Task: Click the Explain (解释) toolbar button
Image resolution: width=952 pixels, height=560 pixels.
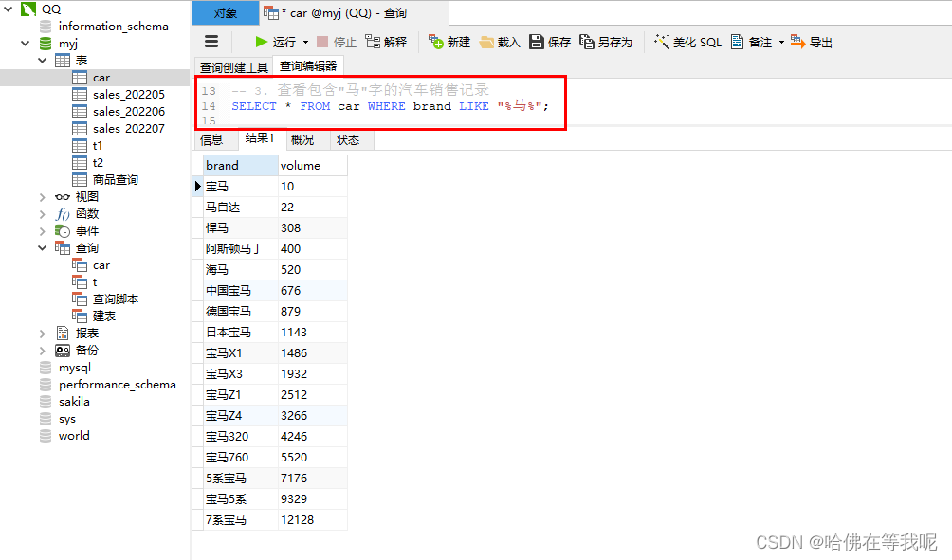Action: [x=386, y=42]
